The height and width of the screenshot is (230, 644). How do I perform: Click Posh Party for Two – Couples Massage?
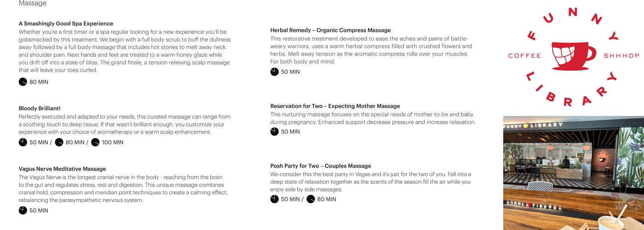(x=321, y=166)
